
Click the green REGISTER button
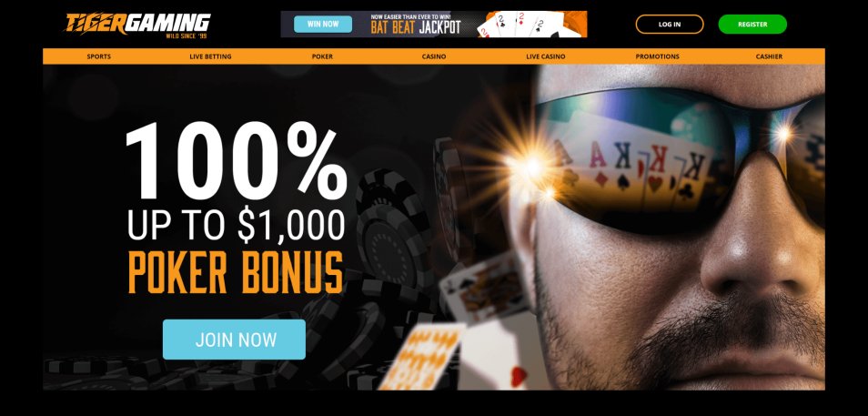(752, 25)
